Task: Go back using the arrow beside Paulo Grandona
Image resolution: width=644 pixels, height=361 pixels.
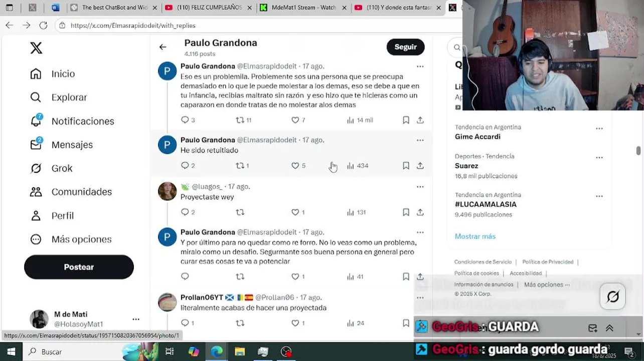Action: pos(163,47)
